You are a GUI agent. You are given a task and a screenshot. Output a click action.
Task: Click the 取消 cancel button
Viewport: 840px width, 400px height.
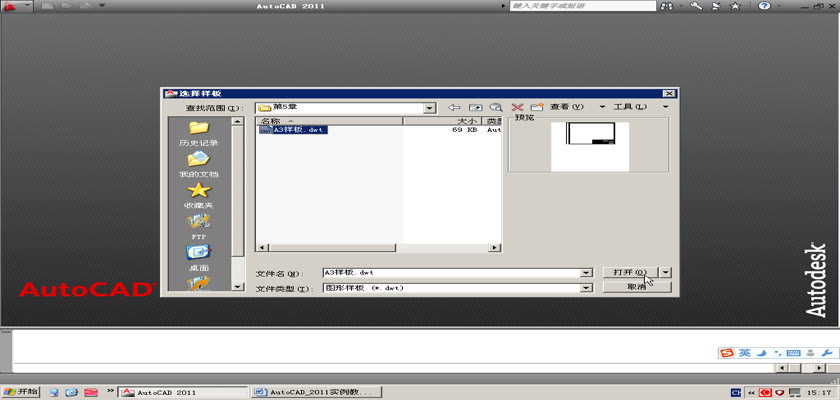637,288
